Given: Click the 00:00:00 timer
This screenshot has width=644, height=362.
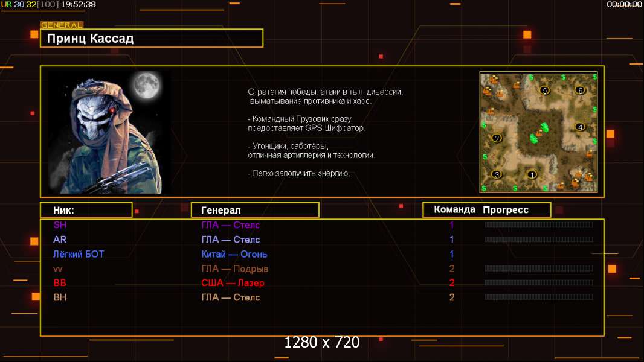Looking at the screenshot, I should 624,4.
